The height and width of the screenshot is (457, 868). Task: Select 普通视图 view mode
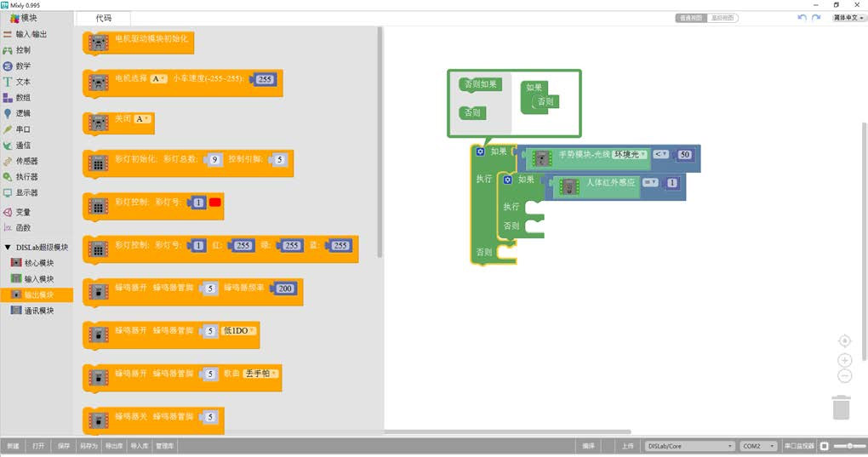point(690,18)
